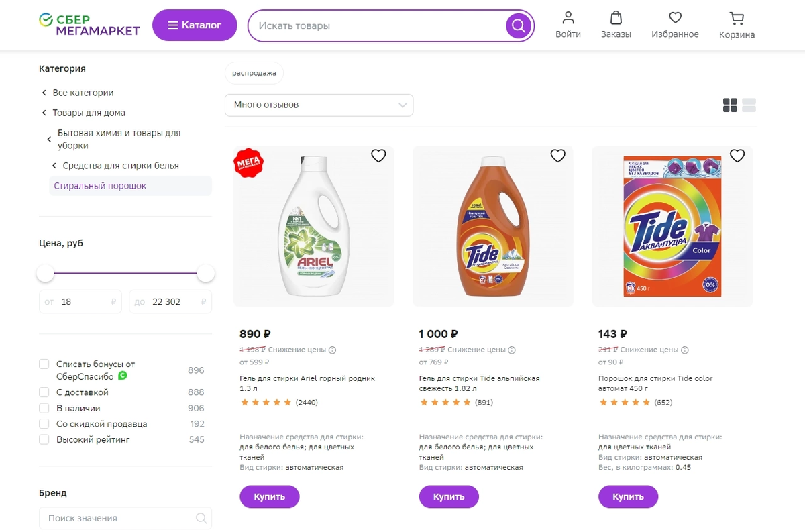
Task: Click price reduction info icon for Tide powder
Action: [x=685, y=350]
